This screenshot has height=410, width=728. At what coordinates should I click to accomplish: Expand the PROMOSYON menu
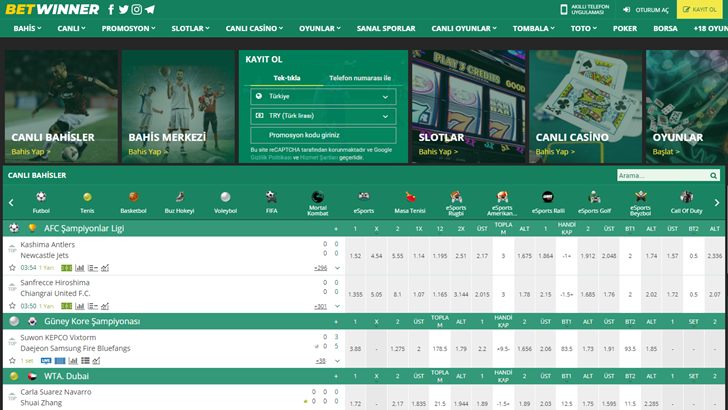pyautogui.click(x=129, y=28)
